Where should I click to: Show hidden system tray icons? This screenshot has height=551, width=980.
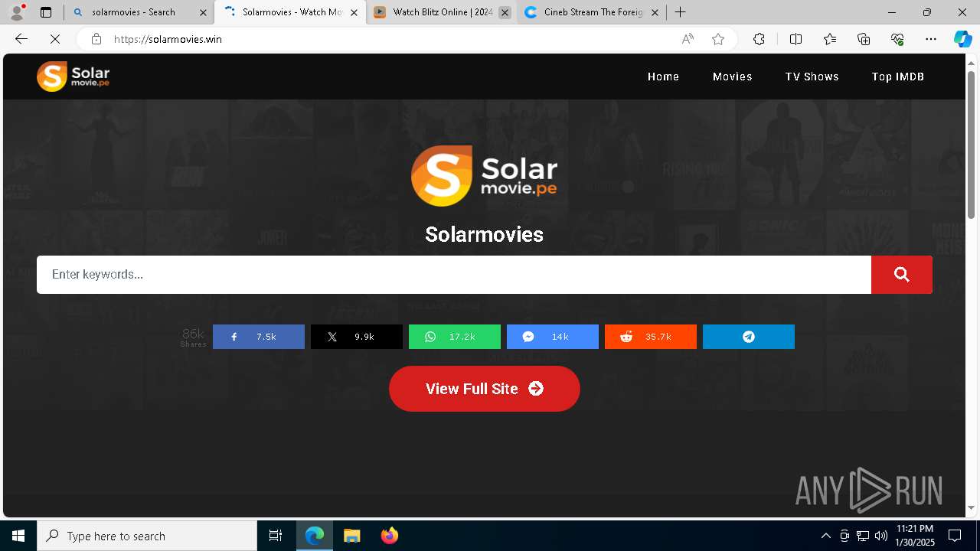[825, 536]
